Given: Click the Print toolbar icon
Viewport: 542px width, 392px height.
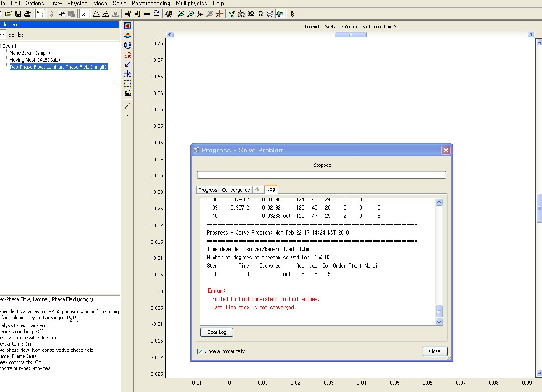Looking at the screenshot, I should [28, 14].
